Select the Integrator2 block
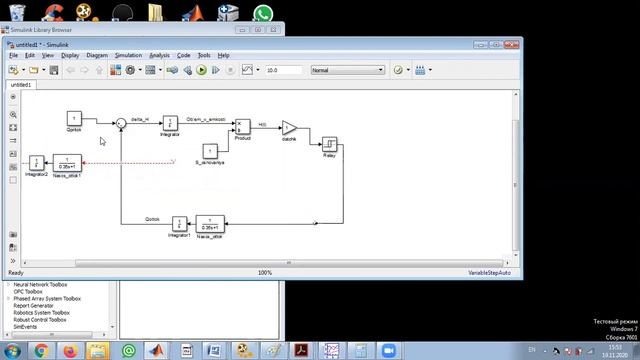Screen dimensions: 640x360 point(36,163)
